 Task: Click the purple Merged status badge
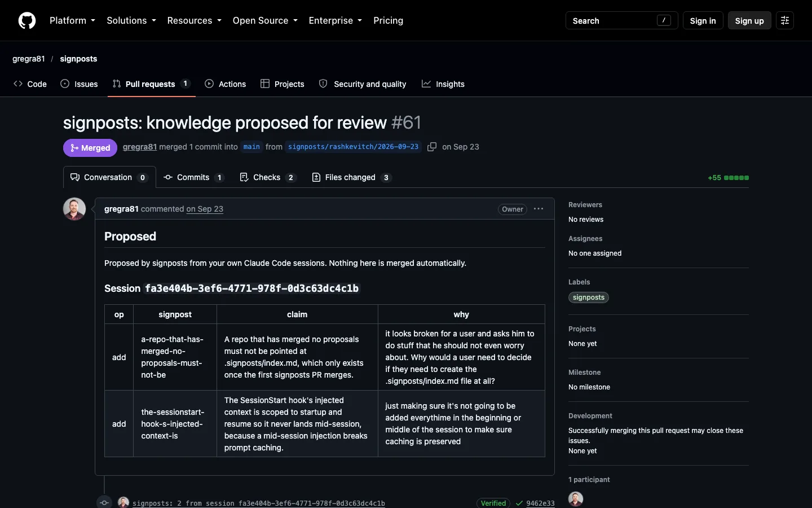(x=90, y=147)
